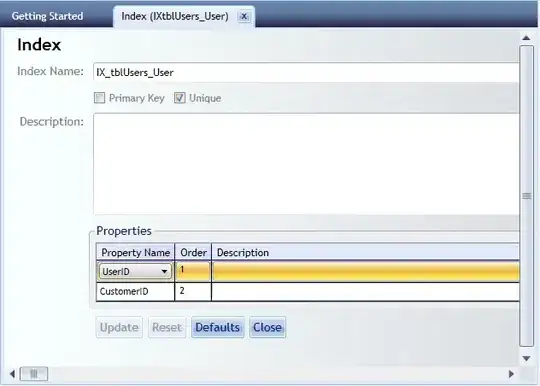The image size is (540, 386).
Task: Click the vertical scrollbar down arrow
Action: tap(526, 358)
